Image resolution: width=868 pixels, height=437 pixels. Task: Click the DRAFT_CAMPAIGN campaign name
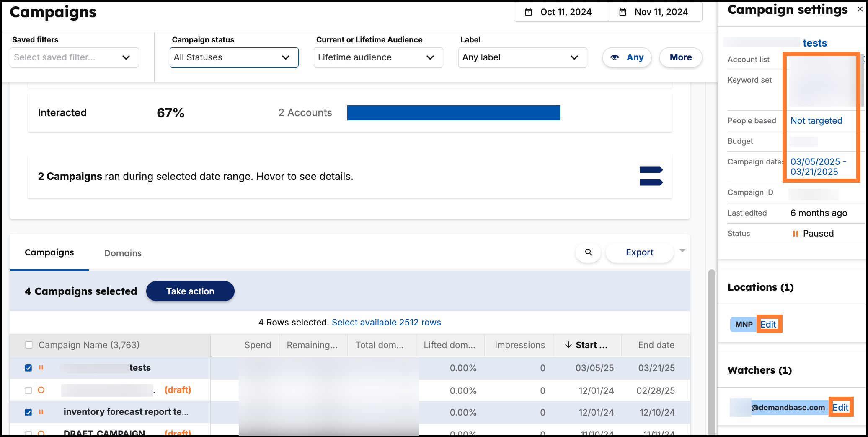(x=104, y=432)
